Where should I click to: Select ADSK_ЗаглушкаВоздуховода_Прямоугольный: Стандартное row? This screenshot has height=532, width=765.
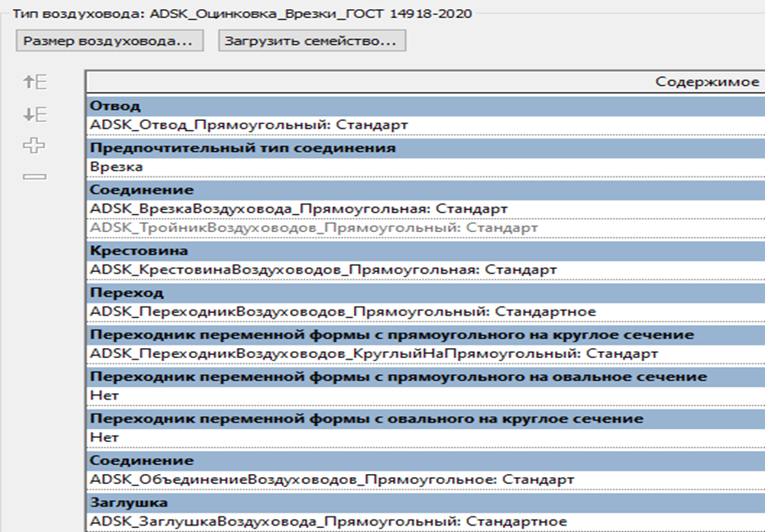(x=426, y=521)
